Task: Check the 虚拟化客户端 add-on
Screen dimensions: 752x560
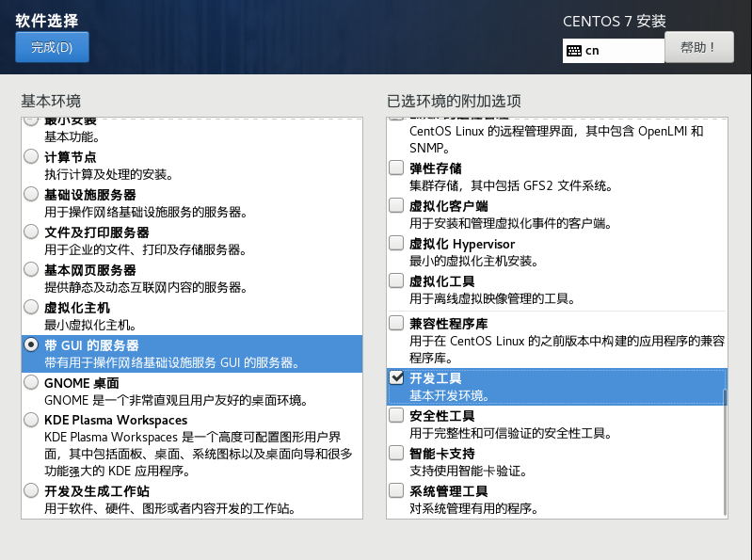Action: click(396, 205)
